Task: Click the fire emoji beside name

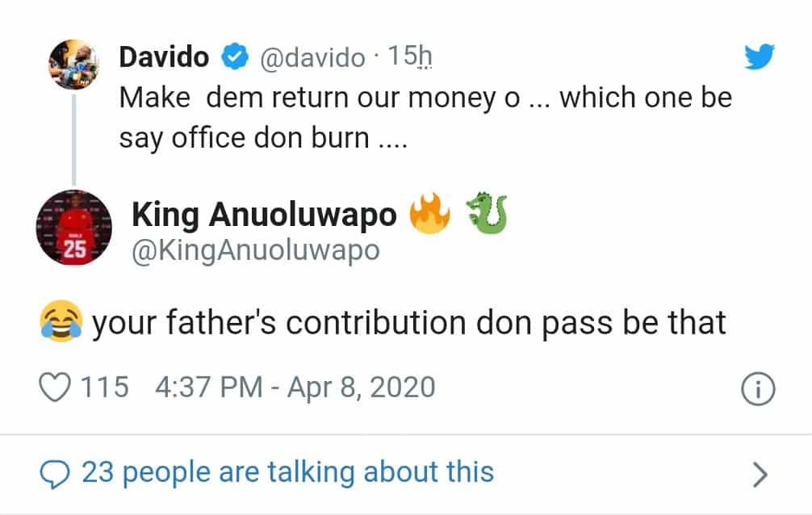Action: point(428,214)
